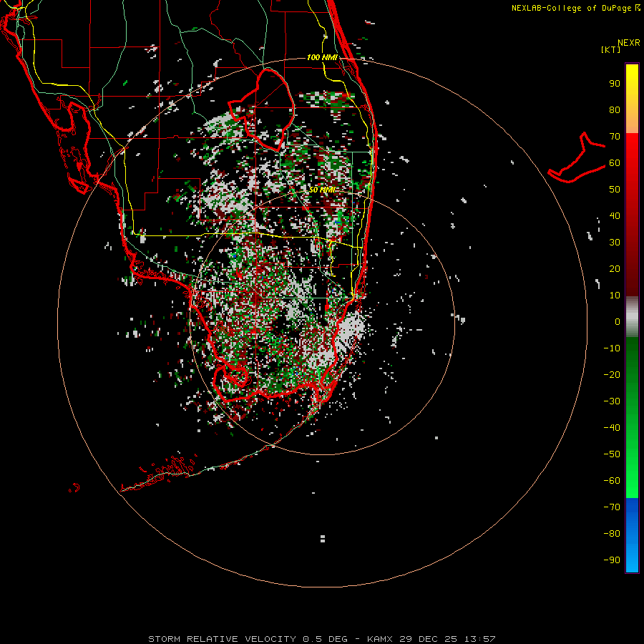Click the 50 value on the velocity scale

pos(615,190)
